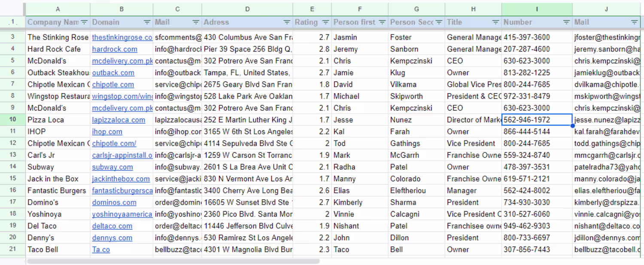Select row 3 header
Viewport: 644px width, 265px height.
click(12, 37)
